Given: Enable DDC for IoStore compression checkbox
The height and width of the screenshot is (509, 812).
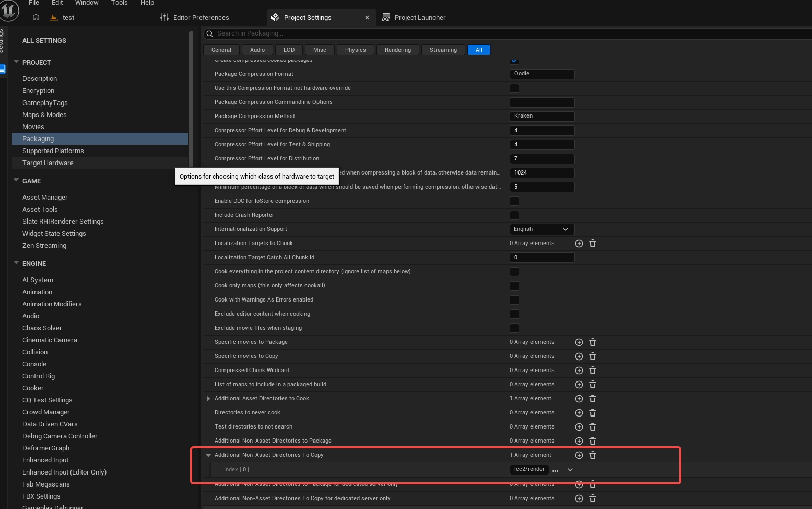Looking at the screenshot, I should coord(514,201).
